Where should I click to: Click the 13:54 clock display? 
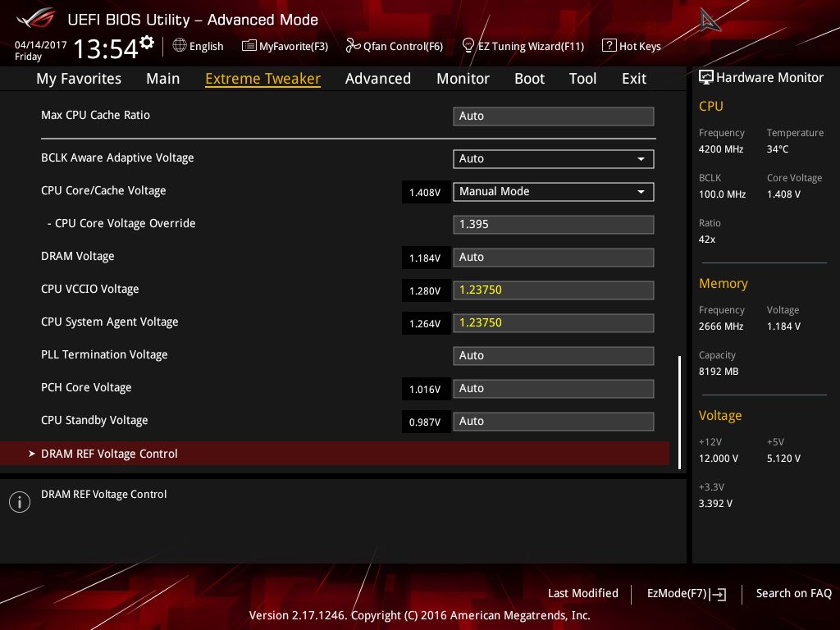coord(106,48)
